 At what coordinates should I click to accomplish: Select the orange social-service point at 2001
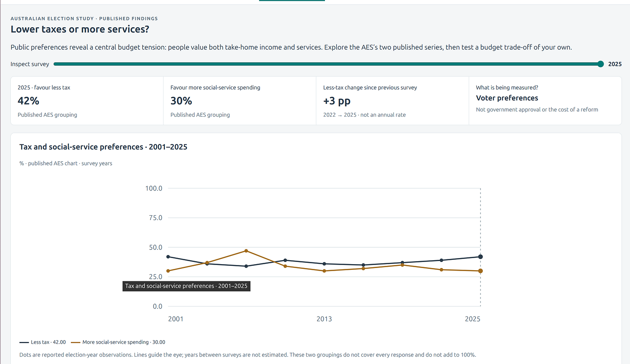coord(168,271)
